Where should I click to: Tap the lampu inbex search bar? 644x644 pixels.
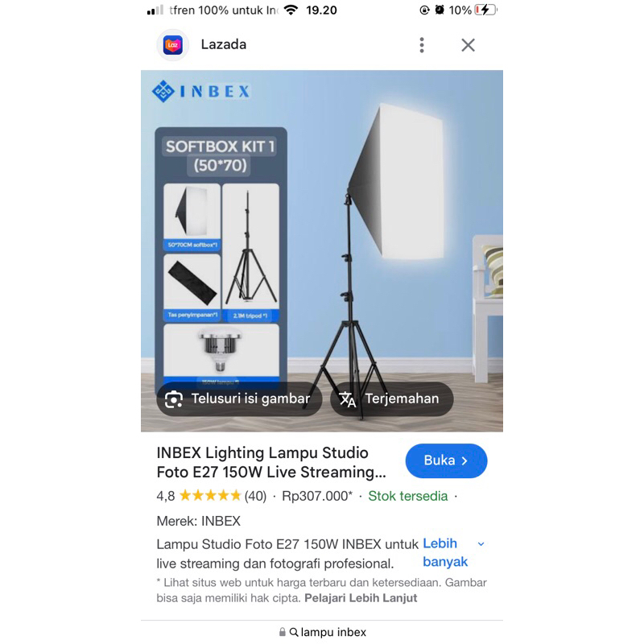point(322,632)
